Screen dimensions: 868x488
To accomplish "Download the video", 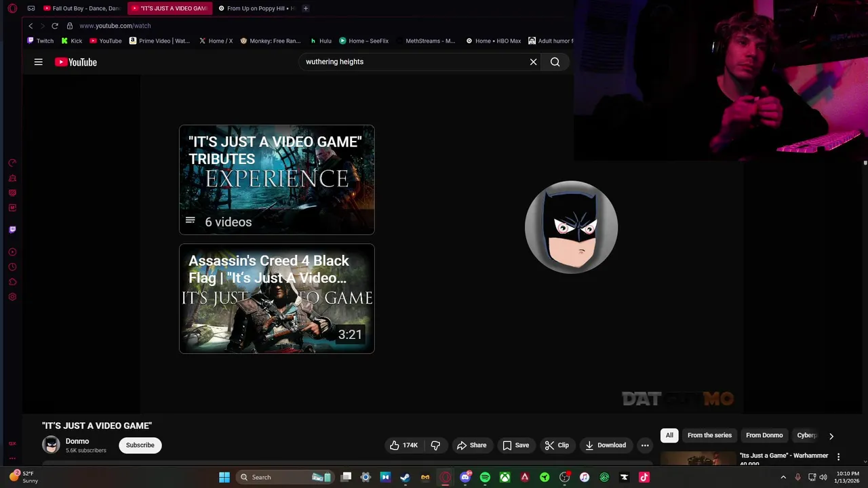I will pos(606,445).
